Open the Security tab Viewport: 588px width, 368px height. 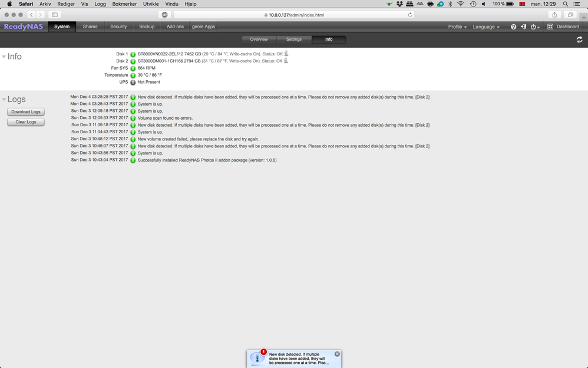[118, 27]
